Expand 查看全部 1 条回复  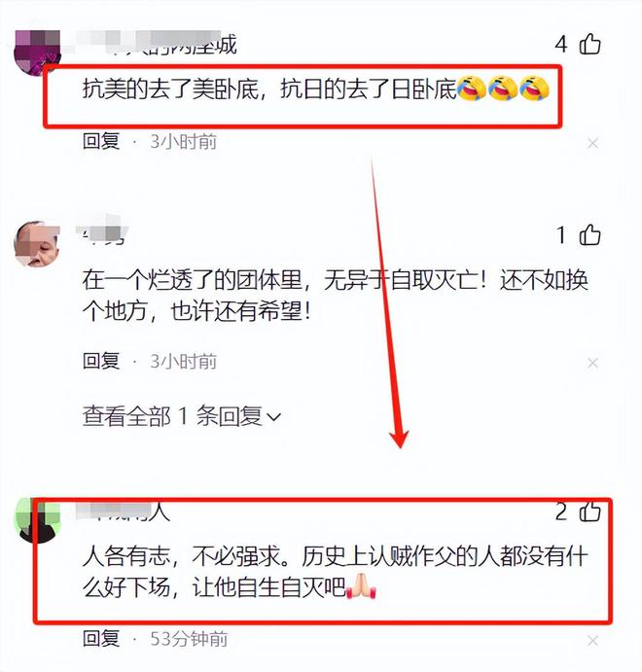pos(182,415)
